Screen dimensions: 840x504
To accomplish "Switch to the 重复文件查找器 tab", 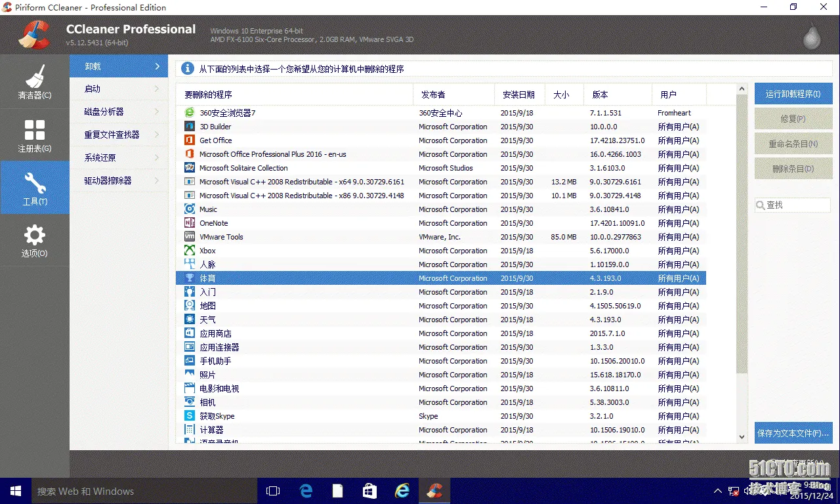I will point(119,135).
